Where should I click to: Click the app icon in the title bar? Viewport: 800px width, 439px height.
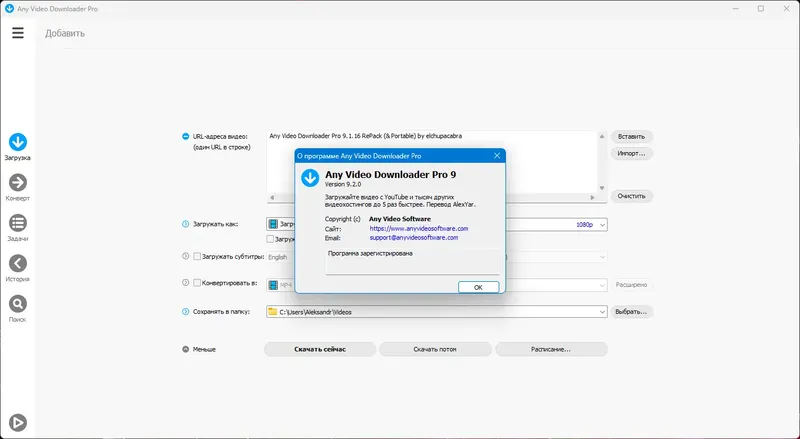[x=9, y=9]
